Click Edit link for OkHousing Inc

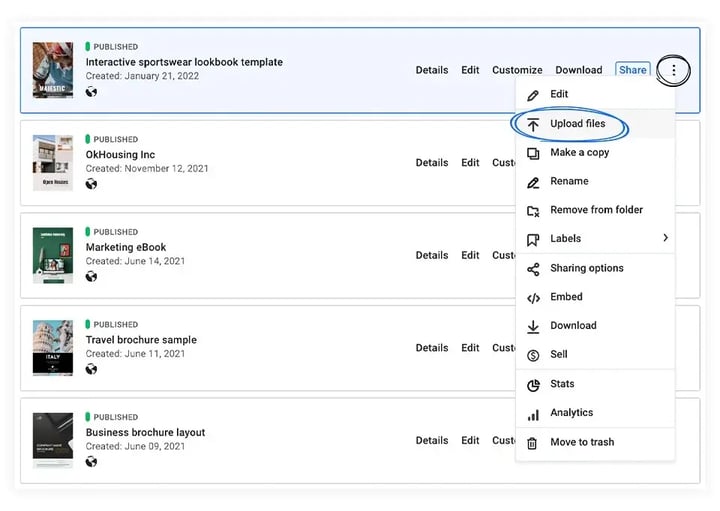point(470,163)
